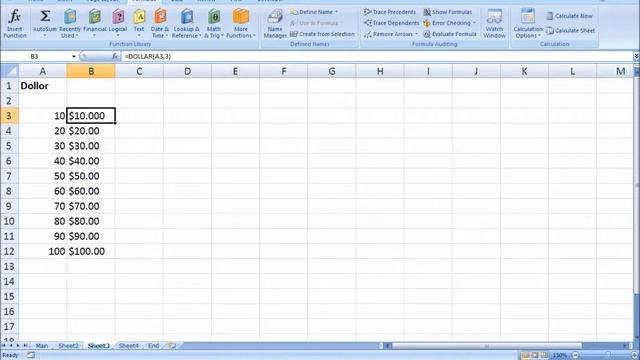This screenshot has height=360, width=640.
Task: Select row 3 header
Action: click(9, 116)
